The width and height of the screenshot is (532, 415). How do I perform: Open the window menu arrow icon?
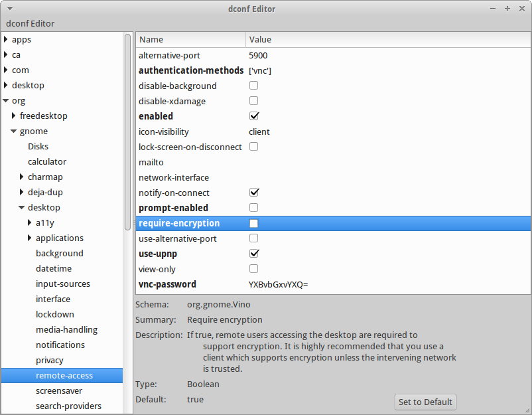[10, 9]
